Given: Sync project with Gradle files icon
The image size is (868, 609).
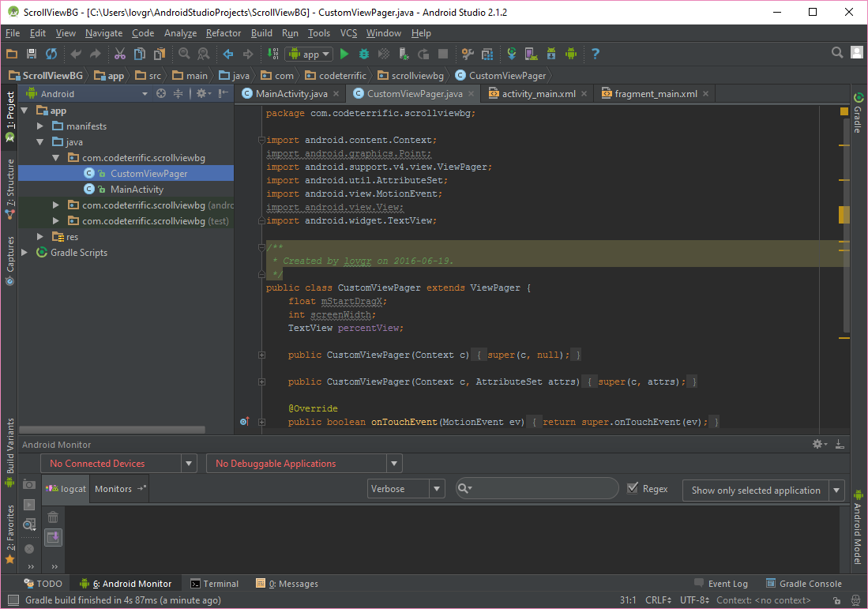Looking at the screenshot, I should coord(512,54).
